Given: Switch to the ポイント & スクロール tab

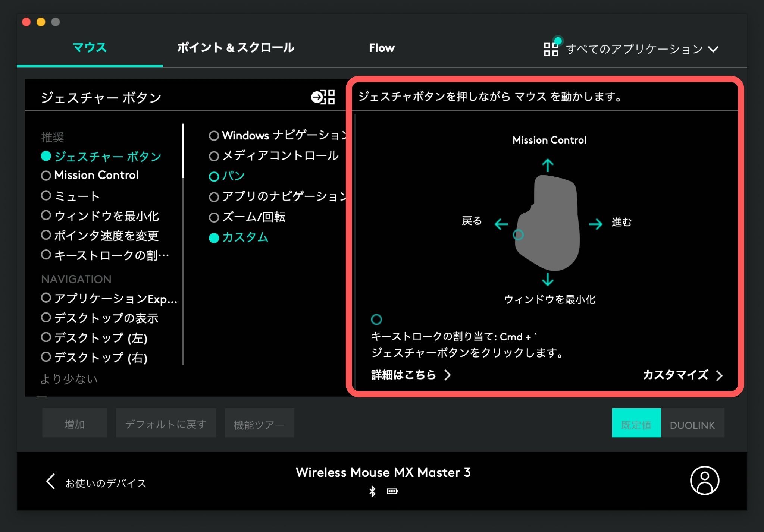Looking at the screenshot, I should click(235, 48).
